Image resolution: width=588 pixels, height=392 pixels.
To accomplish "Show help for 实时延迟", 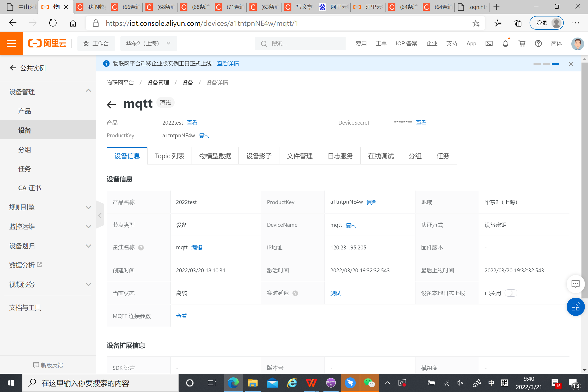I will pos(295,293).
